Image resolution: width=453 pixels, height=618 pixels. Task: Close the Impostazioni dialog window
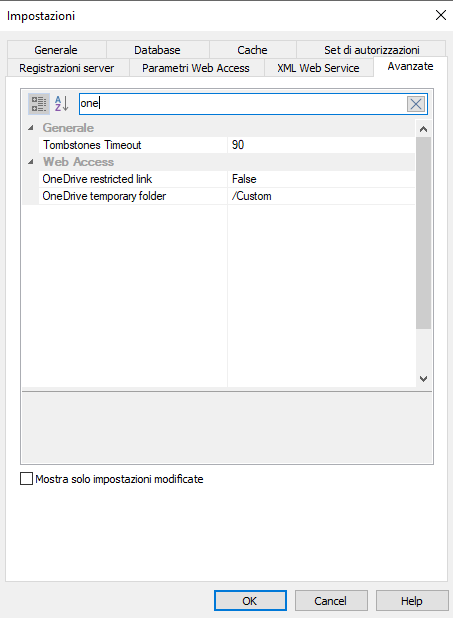pyautogui.click(x=440, y=15)
